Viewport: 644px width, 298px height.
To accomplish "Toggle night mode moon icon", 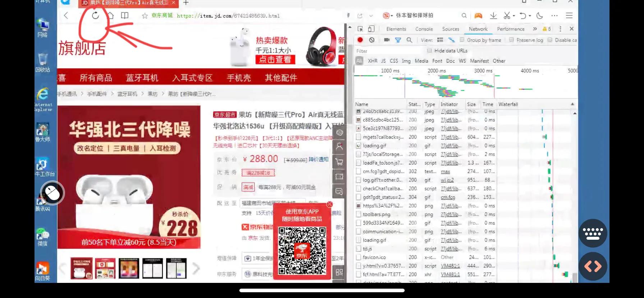I will (x=539, y=15).
